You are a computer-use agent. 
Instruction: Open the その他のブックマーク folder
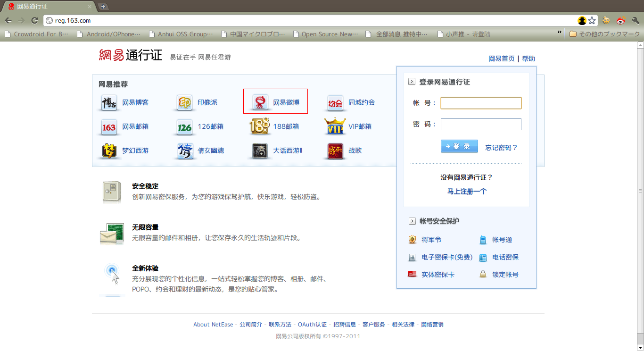click(604, 34)
